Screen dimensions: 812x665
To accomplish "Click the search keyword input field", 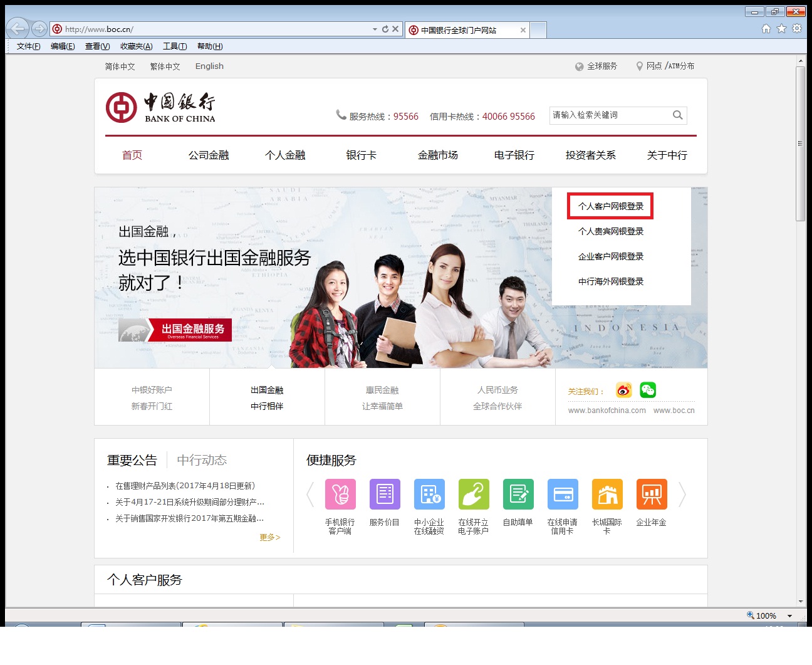I will (x=608, y=115).
